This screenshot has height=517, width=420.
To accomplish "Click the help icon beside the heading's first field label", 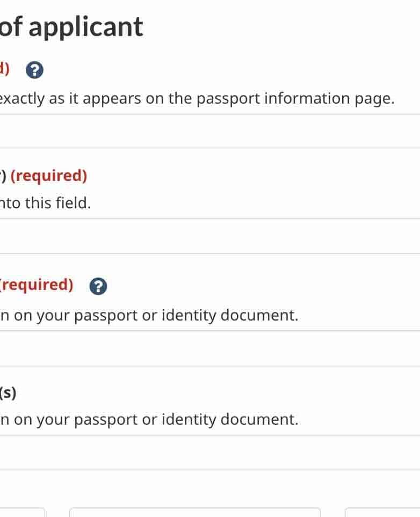I will coord(35,70).
